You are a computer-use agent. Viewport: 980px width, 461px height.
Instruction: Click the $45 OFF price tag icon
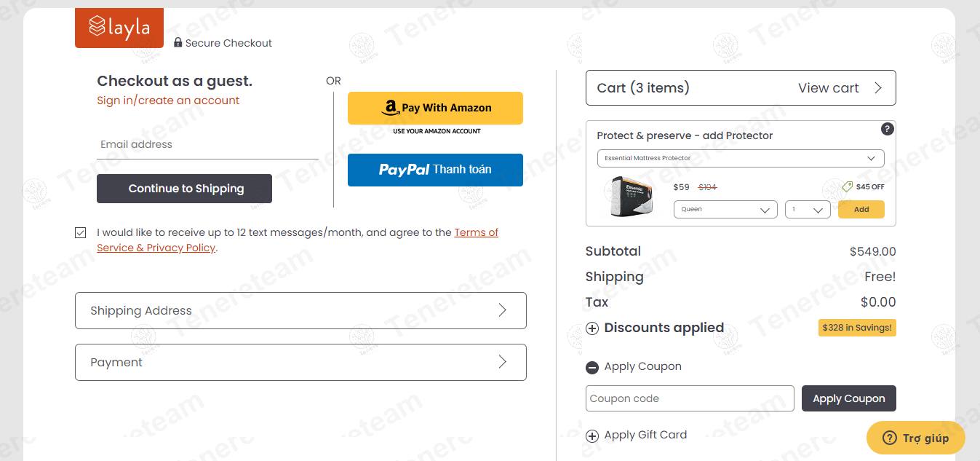point(847,187)
